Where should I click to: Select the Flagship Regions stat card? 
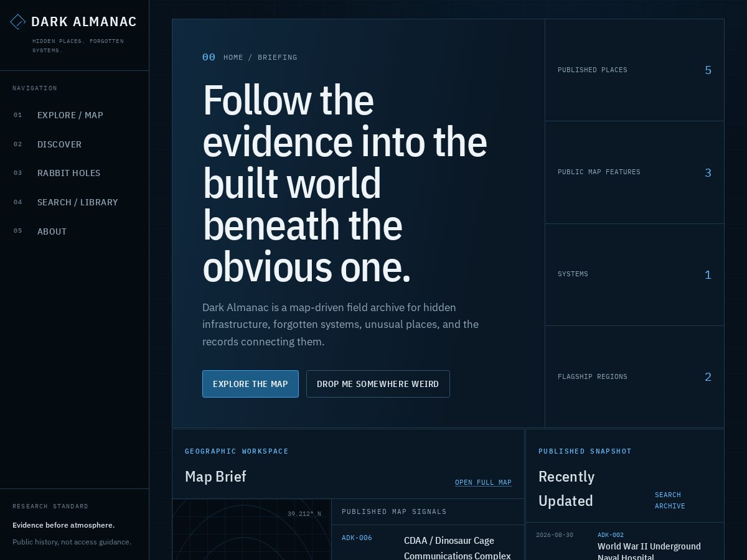click(x=634, y=376)
